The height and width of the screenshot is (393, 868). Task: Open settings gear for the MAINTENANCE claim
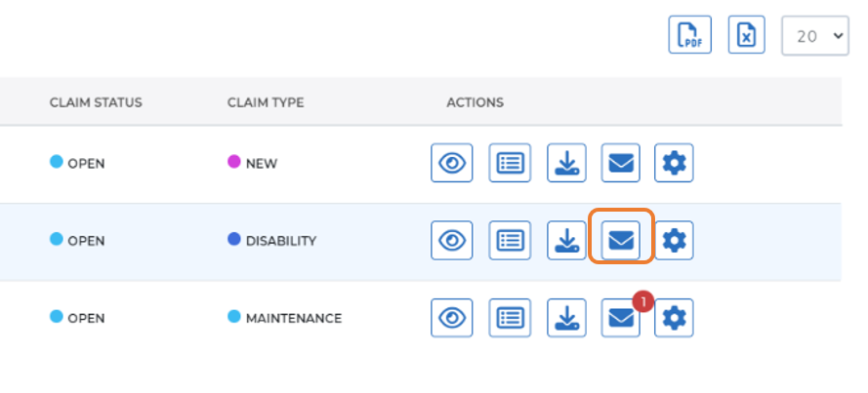[x=674, y=318]
